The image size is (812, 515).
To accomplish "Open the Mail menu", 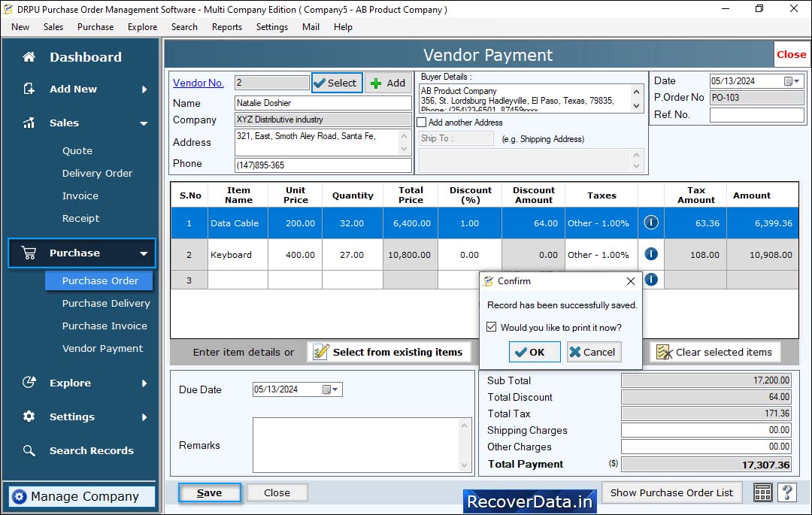I will pos(311,27).
